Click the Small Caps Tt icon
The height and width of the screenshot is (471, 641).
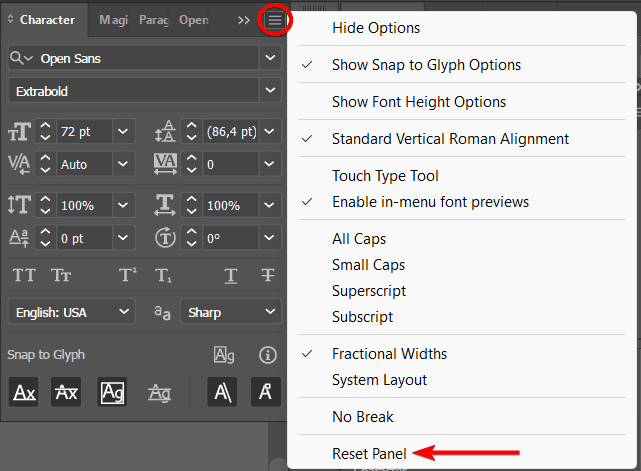62,276
